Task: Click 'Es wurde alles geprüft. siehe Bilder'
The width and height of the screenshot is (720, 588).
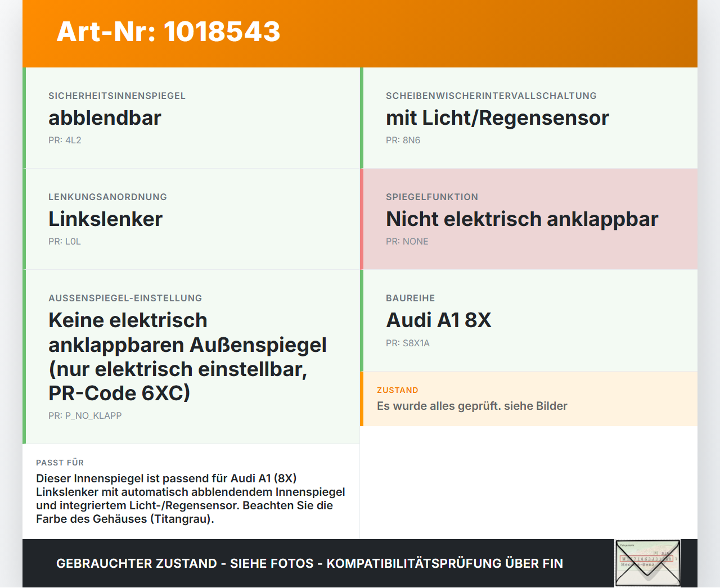Action: click(x=472, y=406)
